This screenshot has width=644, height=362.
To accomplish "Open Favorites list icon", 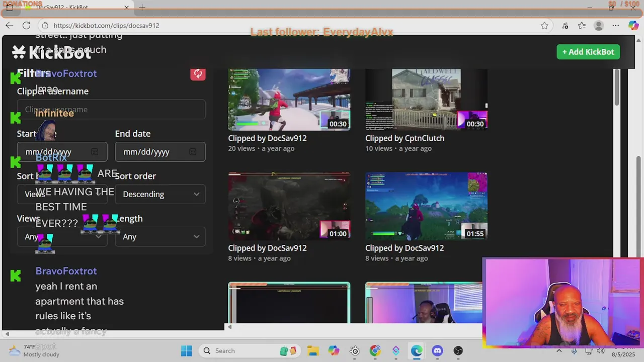I will [x=582, y=25].
